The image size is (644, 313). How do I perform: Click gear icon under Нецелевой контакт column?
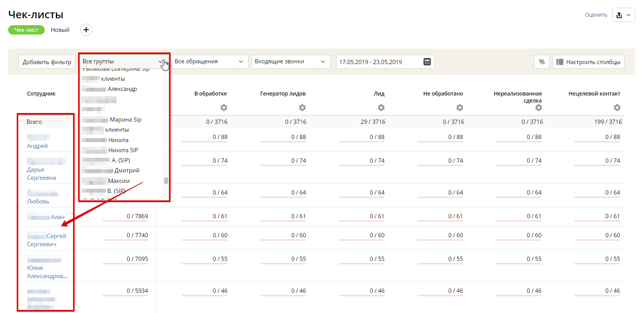(617, 108)
